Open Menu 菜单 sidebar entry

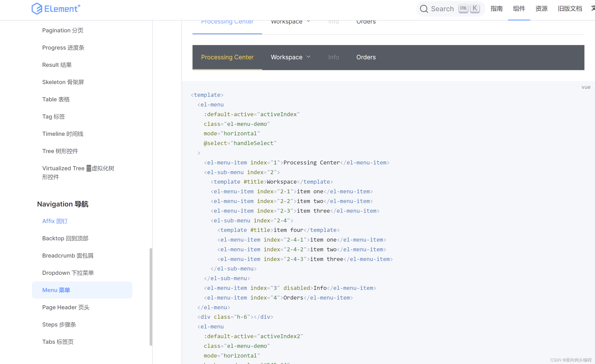click(56, 290)
